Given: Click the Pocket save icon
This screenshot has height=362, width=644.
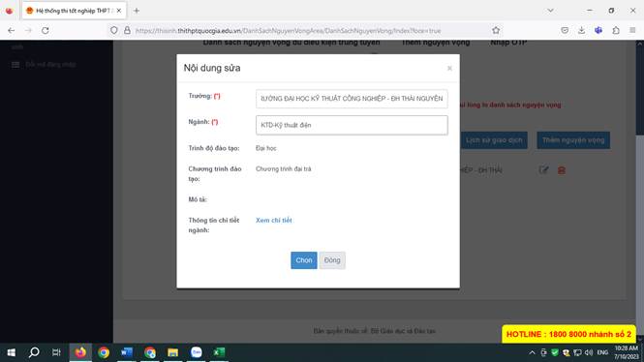Looking at the screenshot, I should pos(565,30).
